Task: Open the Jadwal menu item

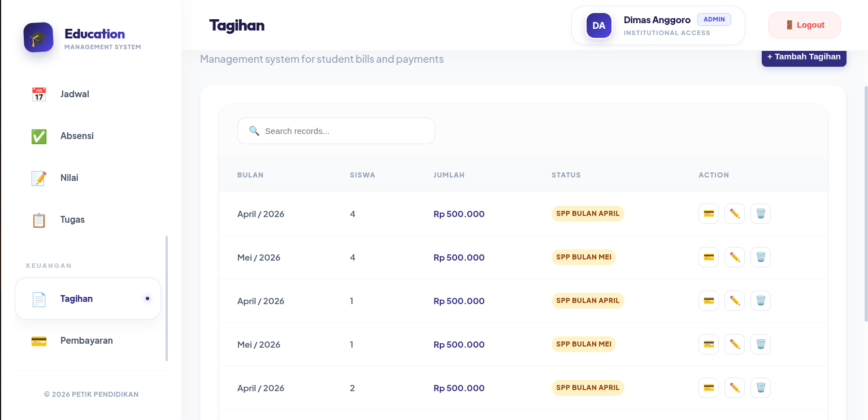Action: point(88,94)
